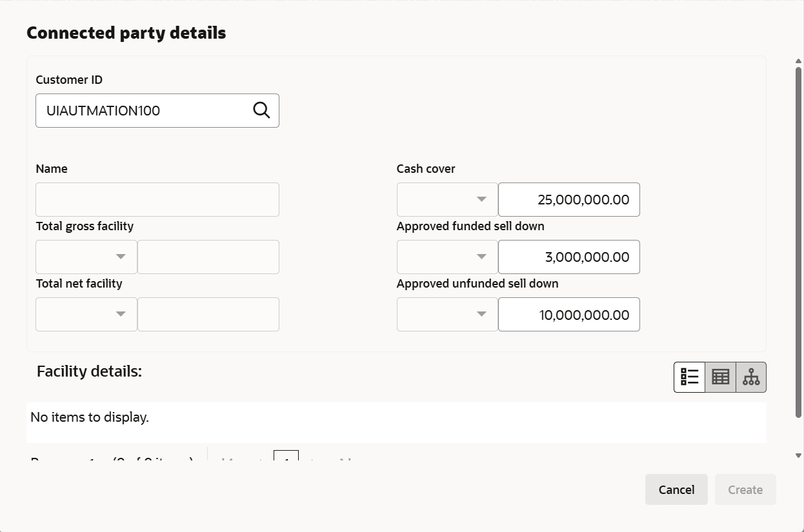804x532 pixels.
Task: Switch Facility details to list view
Action: coord(690,377)
